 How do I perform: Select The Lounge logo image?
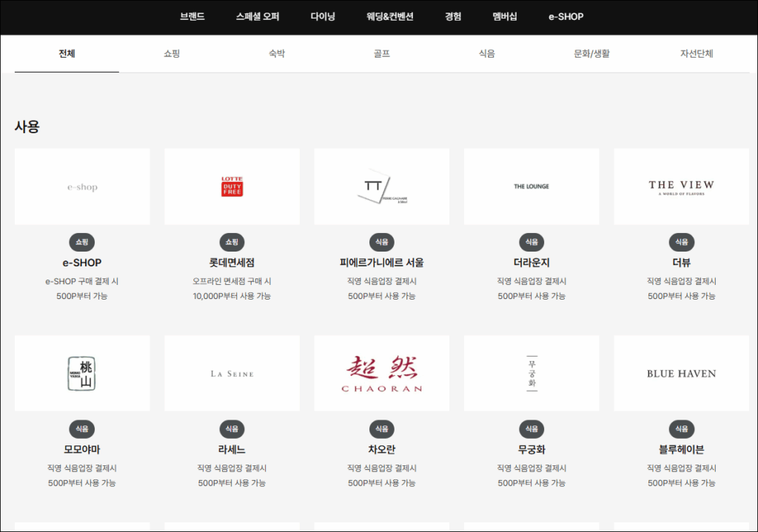531,186
